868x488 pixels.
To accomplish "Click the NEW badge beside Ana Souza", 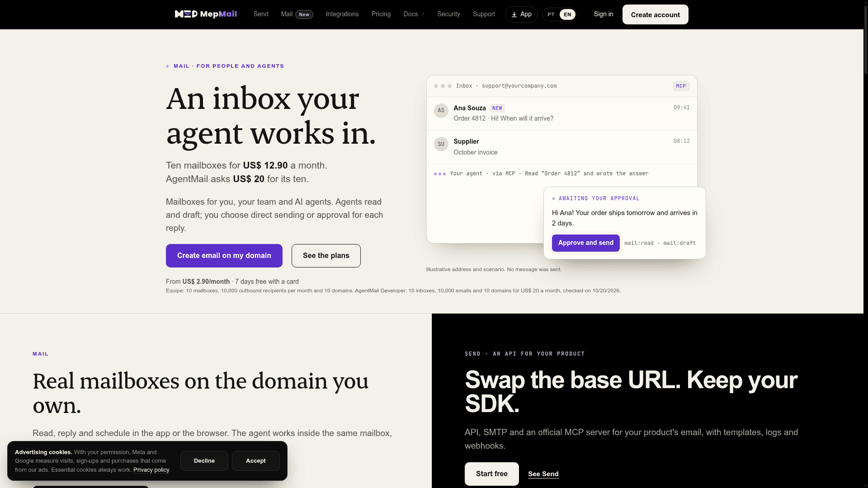I will (x=497, y=108).
